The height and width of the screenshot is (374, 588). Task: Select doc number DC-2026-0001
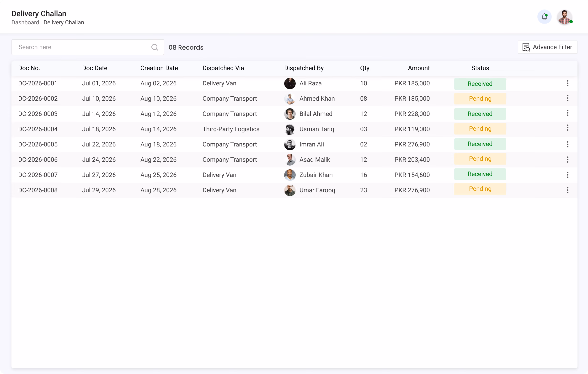(37, 83)
